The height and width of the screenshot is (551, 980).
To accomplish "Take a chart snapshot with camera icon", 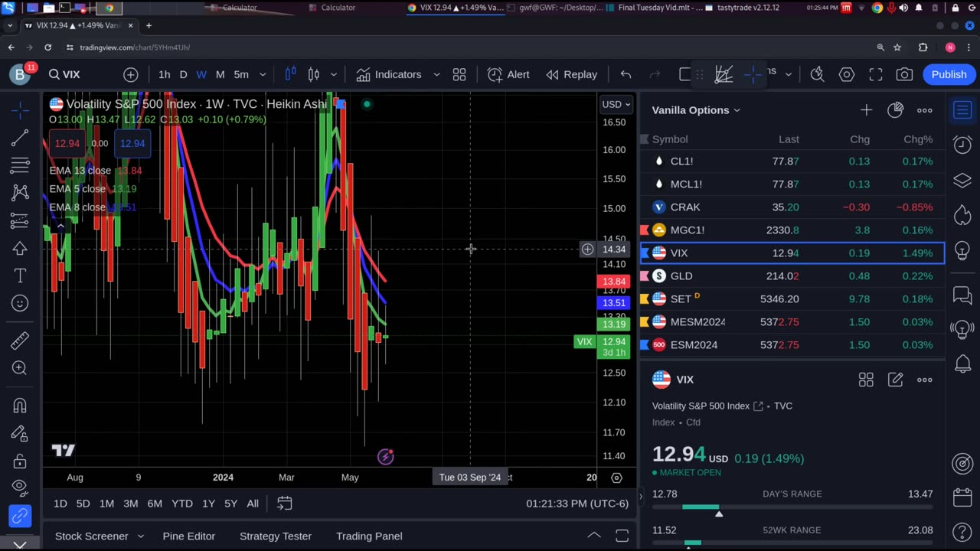I will (904, 74).
